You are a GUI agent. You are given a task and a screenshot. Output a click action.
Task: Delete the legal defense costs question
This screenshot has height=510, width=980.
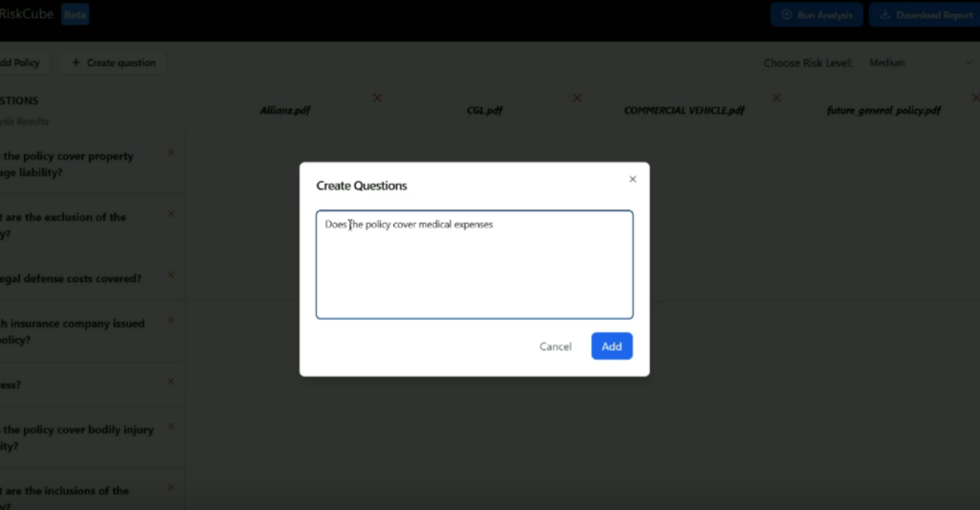click(x=171, y=276)
